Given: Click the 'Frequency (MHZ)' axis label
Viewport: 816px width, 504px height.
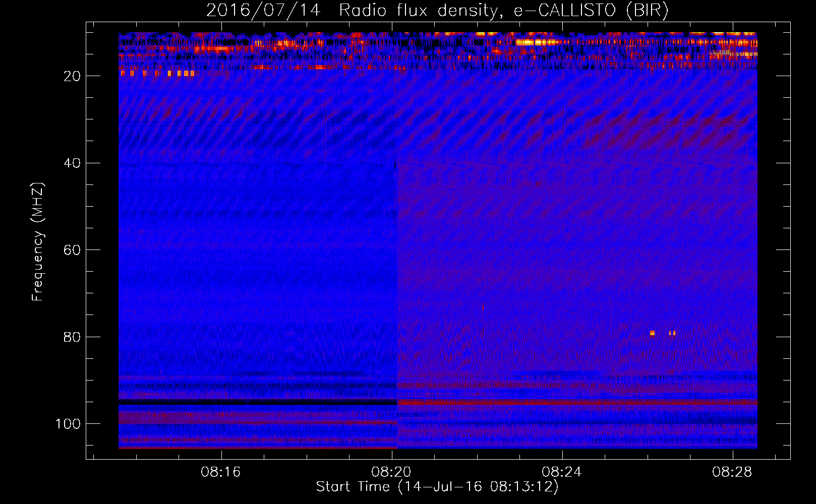Looking at the screenshot, I should point(38,241).
